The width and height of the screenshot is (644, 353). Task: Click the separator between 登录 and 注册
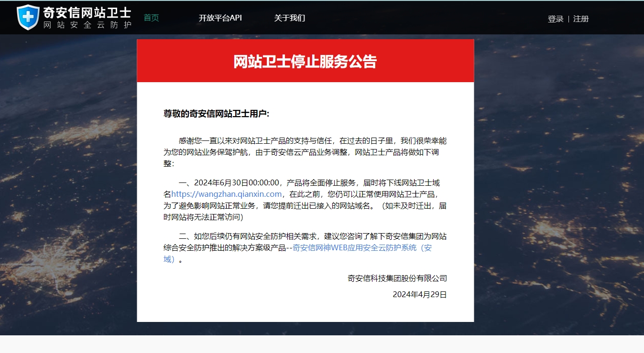568,19
